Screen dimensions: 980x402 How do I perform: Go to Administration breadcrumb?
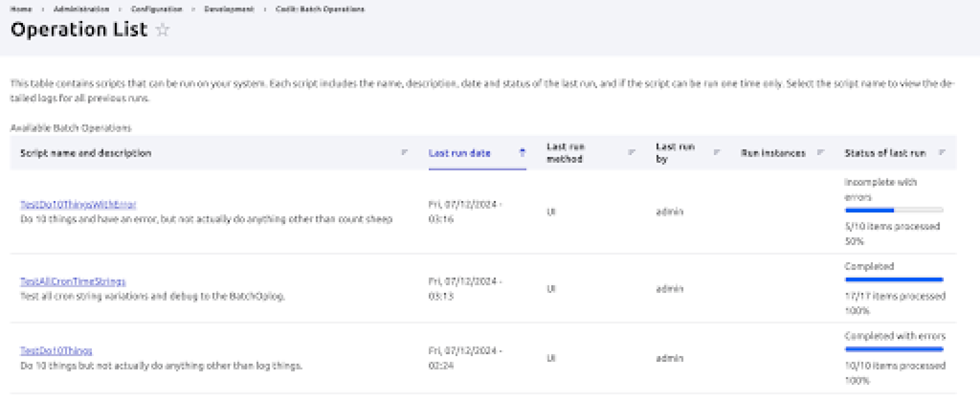81,9
